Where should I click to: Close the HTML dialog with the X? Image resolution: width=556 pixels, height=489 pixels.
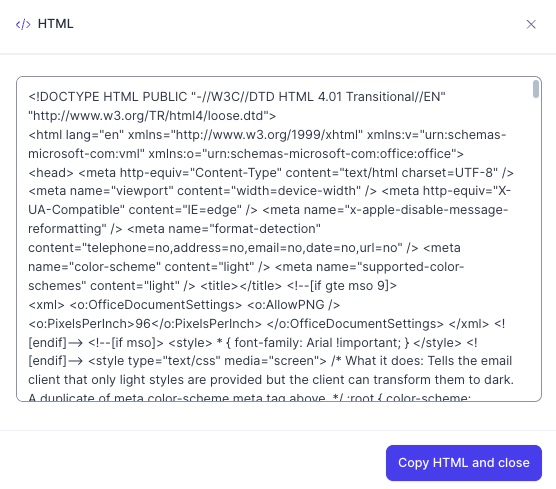[x=531, y=24]
